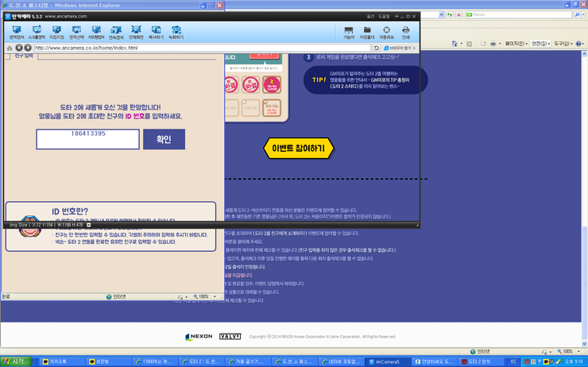This screenshot has width=588, height=367.
Task: Click the IE refresh button
Action: 449,14
